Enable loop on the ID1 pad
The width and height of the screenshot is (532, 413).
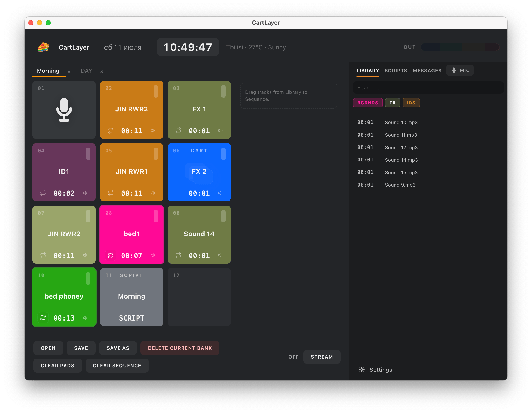click(43, 193)
